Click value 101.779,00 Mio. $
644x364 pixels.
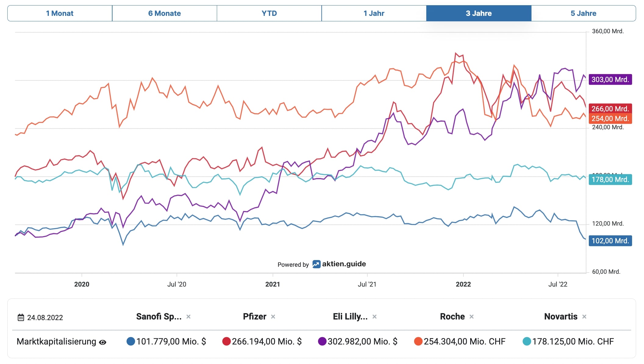[171, 341]
